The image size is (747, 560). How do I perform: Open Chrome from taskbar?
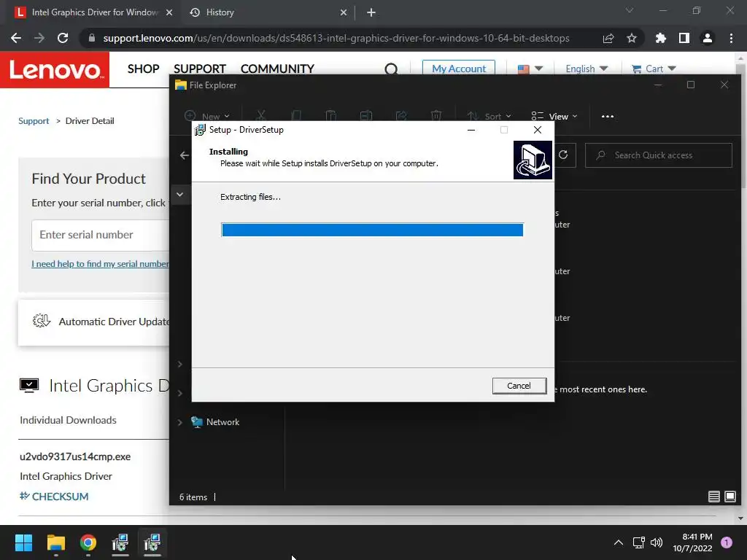pyautogui.click(x=88, y=542)
